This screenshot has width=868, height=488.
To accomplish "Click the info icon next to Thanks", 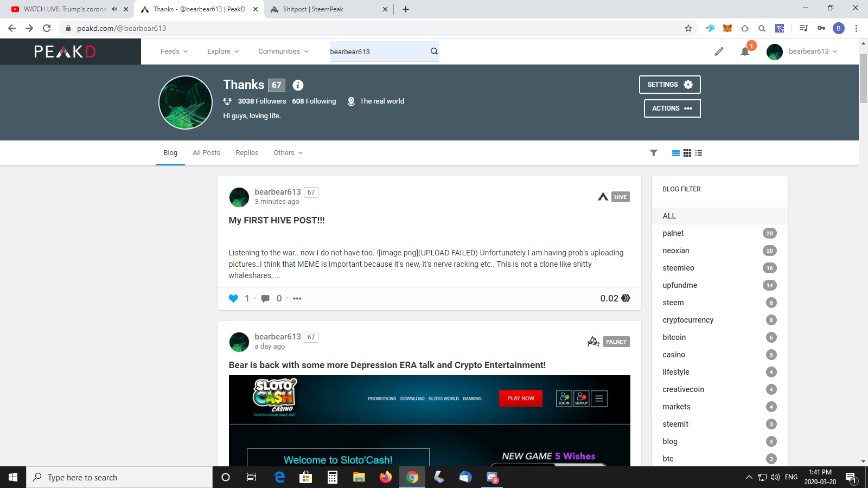I will (x=298, y=85).
